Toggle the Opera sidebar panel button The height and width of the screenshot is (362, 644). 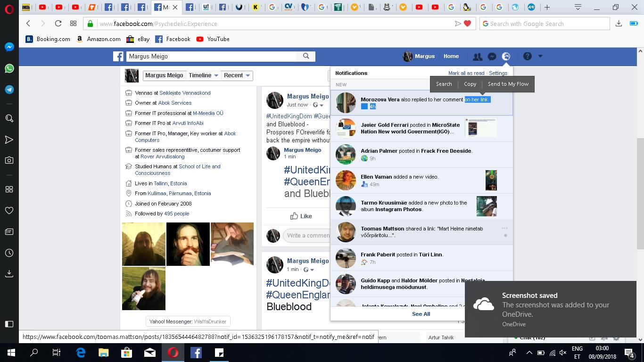point(9,324)
